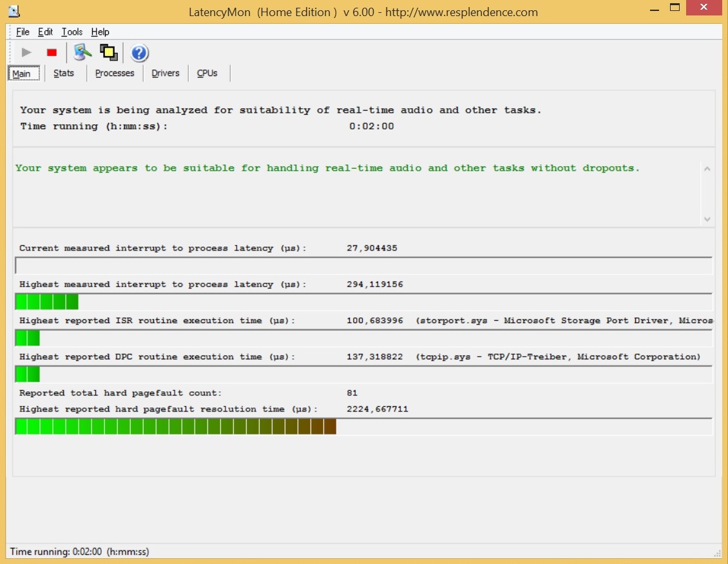Switch to the CPUs tab
This screenshot has width=728, height=564.
tap(207, 73)
